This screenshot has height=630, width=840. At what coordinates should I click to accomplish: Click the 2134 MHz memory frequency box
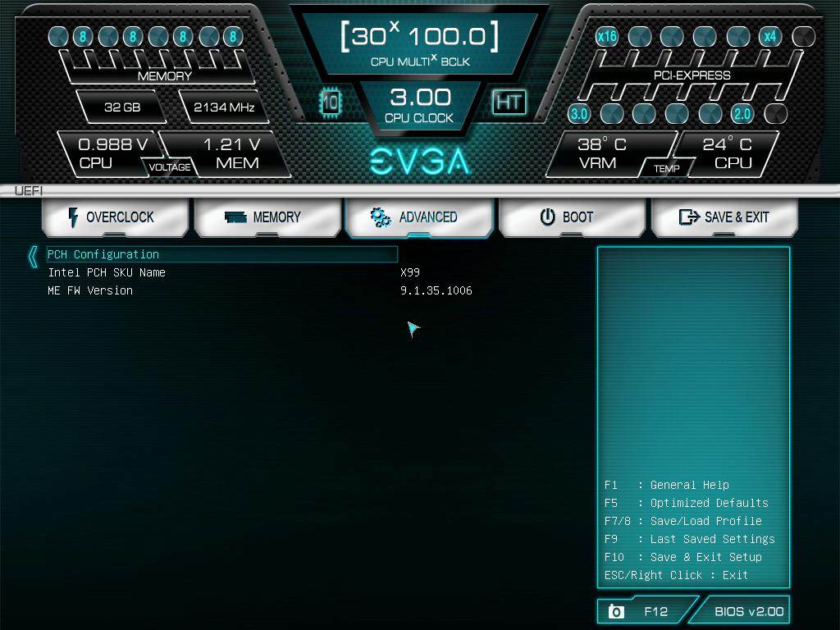click(224, 107)
